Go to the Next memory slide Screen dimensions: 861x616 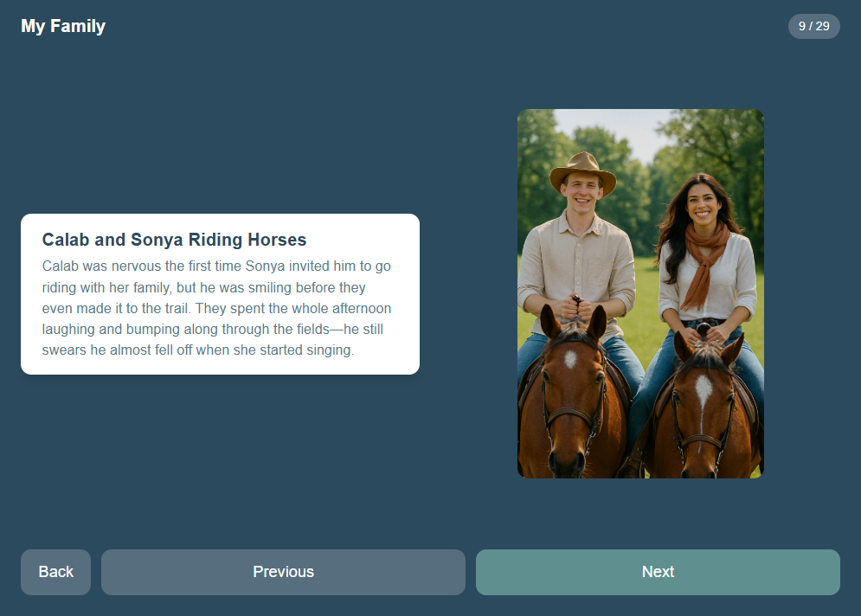[x=658, y=572]
